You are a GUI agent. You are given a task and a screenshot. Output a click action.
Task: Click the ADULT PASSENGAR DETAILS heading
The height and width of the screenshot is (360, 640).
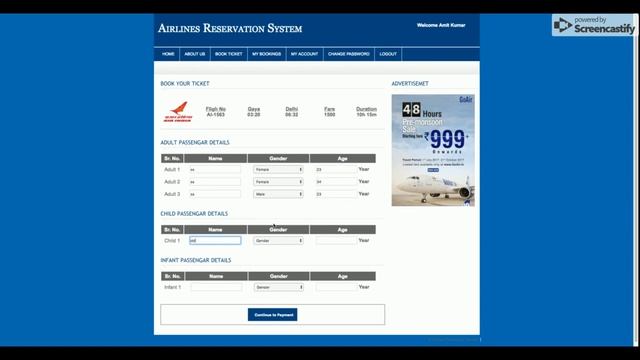point(195,142)
